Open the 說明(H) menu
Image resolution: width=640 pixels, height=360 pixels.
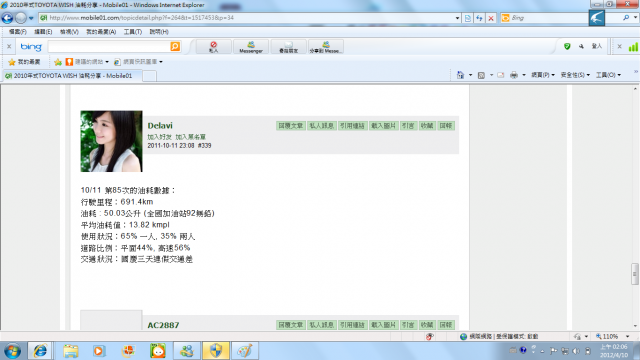point(159,31)
